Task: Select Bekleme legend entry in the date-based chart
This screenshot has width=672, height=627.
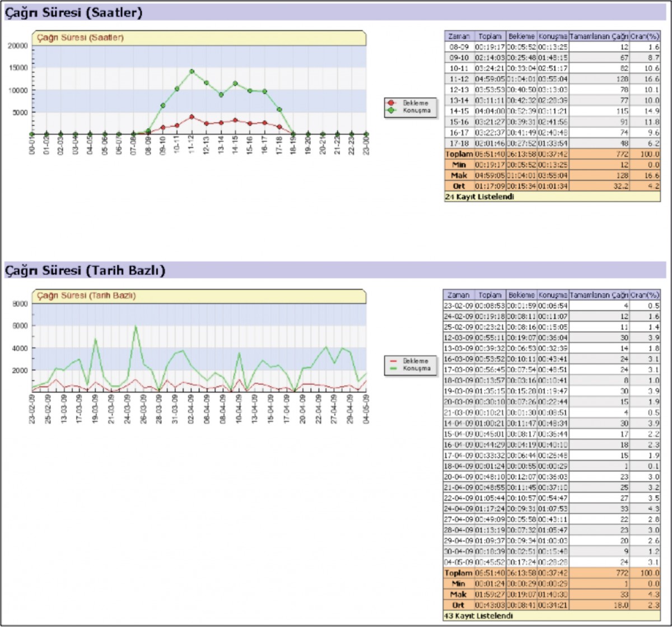Action: (x=409, y=361)
